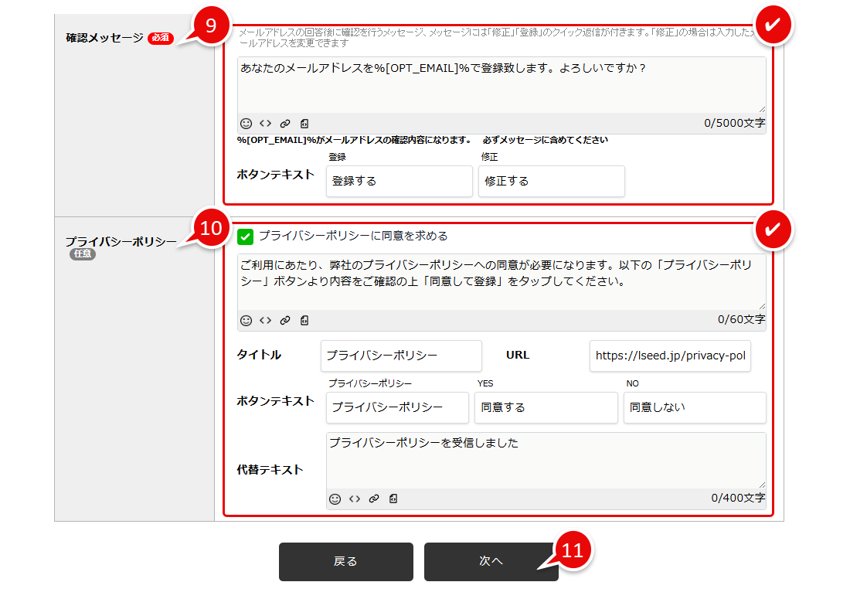
Task: Uncheck the プライバシーポリシーに同意を求める checkbox
Action: (246, 238)
